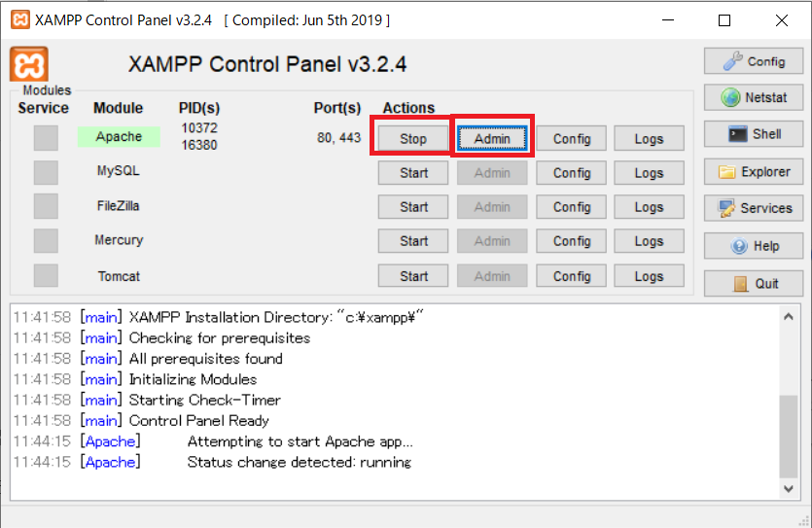Click the Mercury module label
The width and height of the screenshot is (812, 528).
click(x=119, y=240)
